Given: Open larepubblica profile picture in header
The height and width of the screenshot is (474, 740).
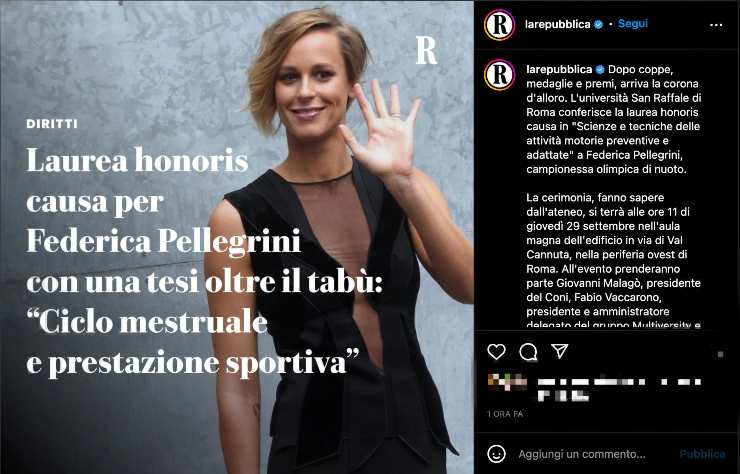Looking at the screenshot, I should [499, 25].
